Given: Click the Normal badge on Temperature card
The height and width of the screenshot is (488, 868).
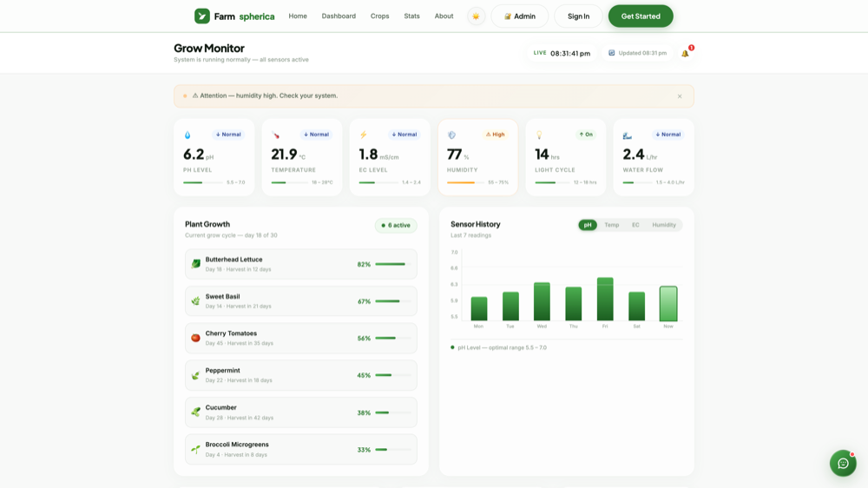Looking at the screenshot, I should [x=316, y=135].
